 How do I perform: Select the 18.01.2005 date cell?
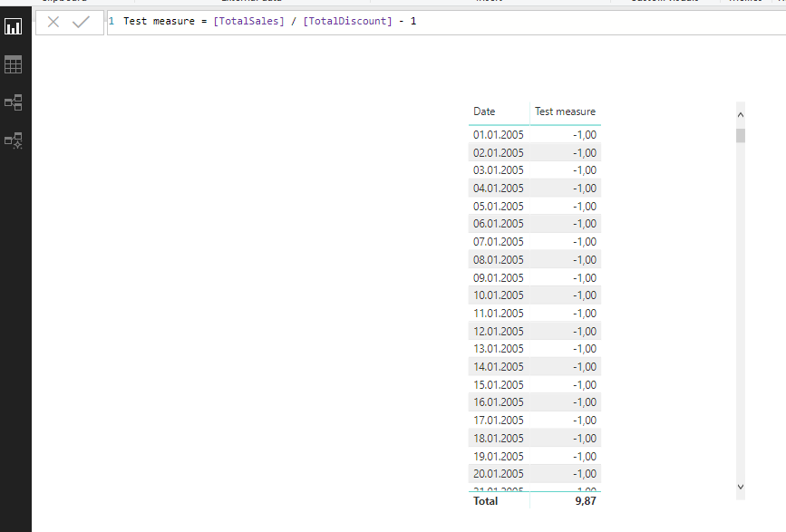point(499,439)
